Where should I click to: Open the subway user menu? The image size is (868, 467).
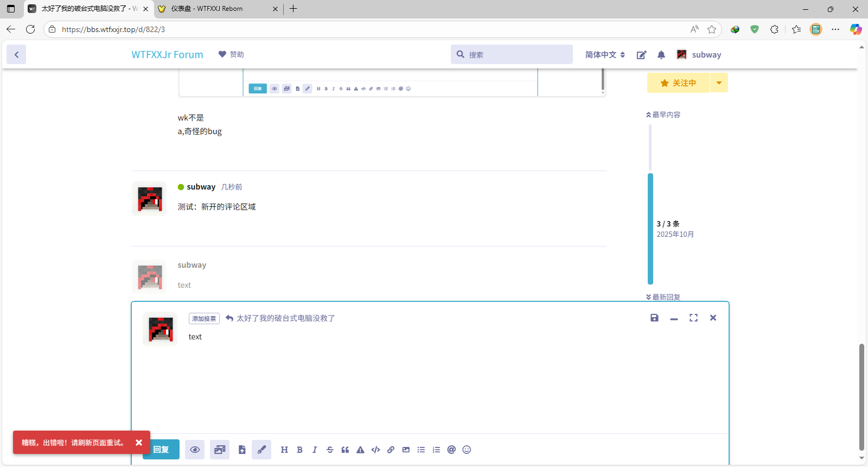point(699,55)
